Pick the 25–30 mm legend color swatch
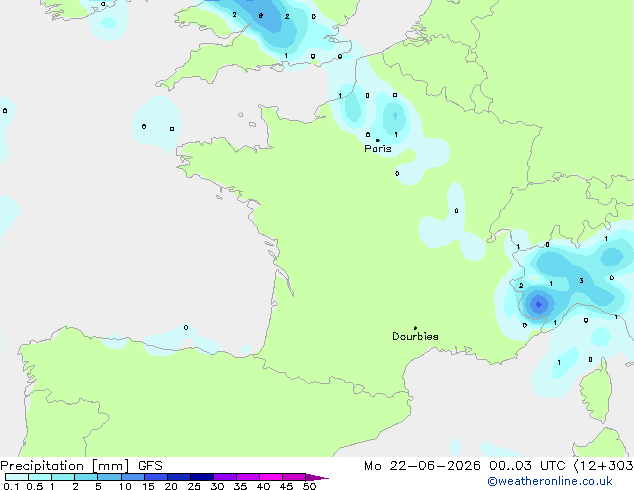The width and height of the screenshot is (634, 490). point(202,477)
